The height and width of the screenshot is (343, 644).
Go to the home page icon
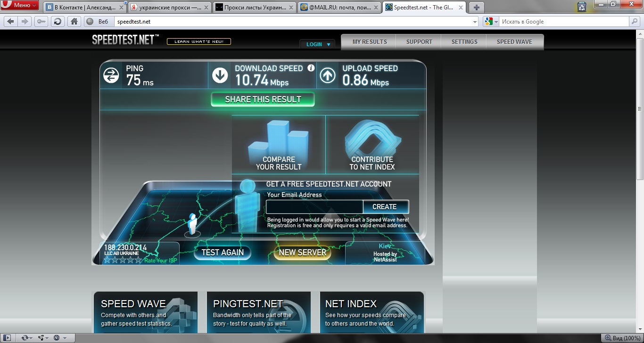pyautogui.click(x=74, y=22)
